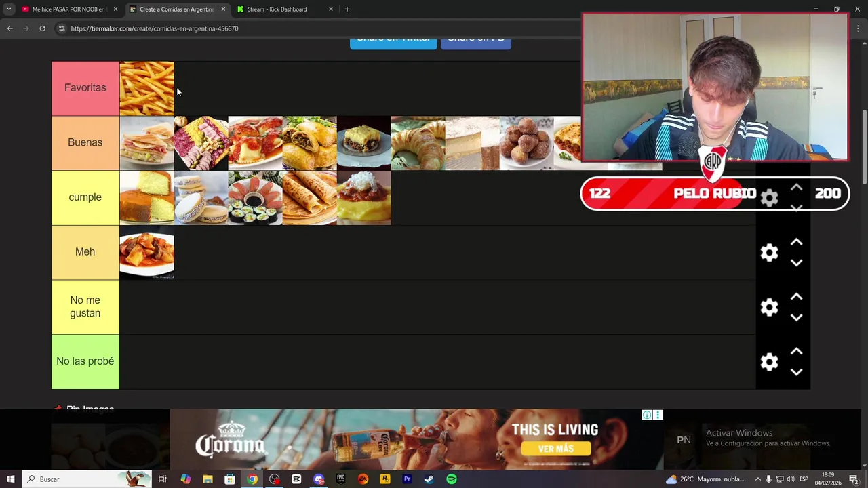Select the cold cuts platter image
The image size is (868, 488).
click(x=201, y=143)
